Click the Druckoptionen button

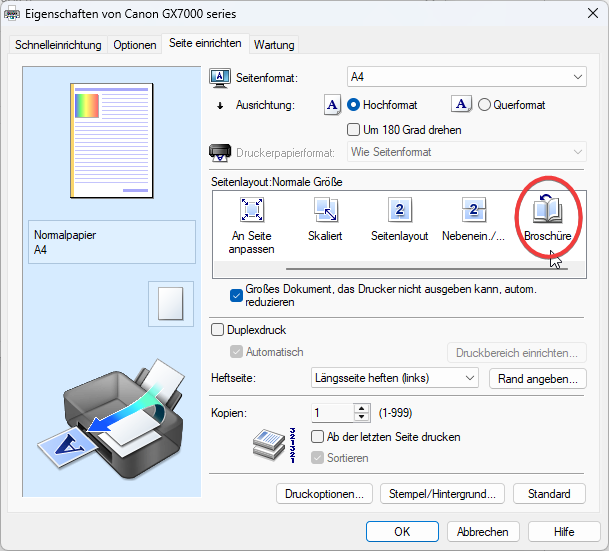pyautogui.click(x=324, y=494)
